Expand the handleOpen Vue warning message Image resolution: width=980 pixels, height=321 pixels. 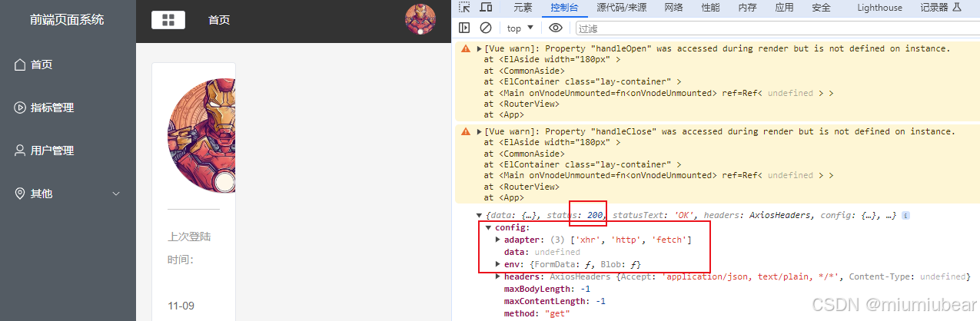(x=480, y=48)
